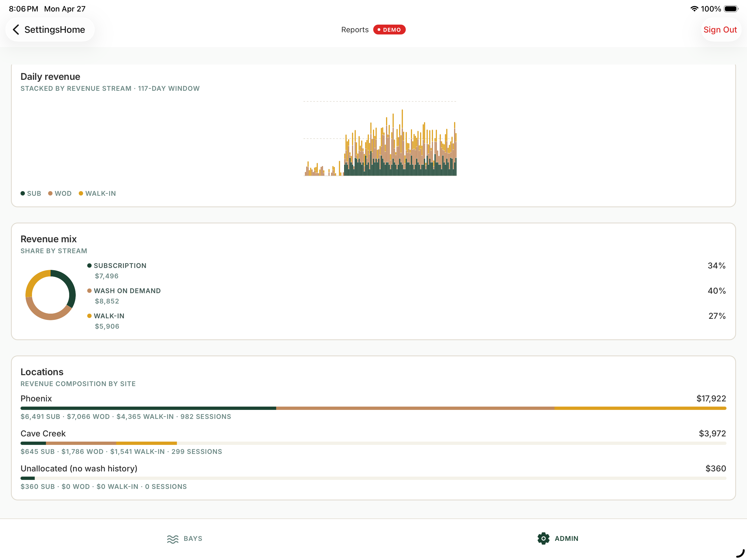Switch to the BAYS tab
The height and width of the screenshot is (560, 747).
(185, 539)
